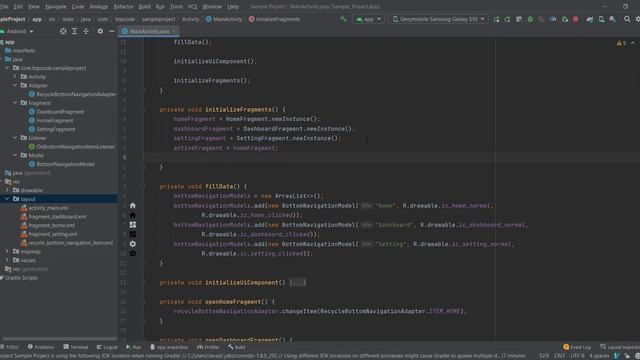Click the Profile app icon in toolbar
This screenshot has width=640, height=360.
pyautogui.click(x=553, y=19)
